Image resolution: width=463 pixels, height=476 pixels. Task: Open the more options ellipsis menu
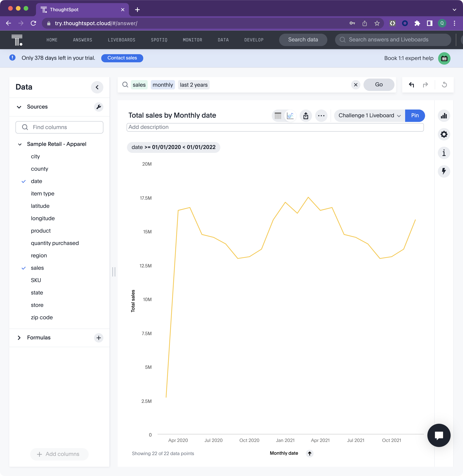321,116
